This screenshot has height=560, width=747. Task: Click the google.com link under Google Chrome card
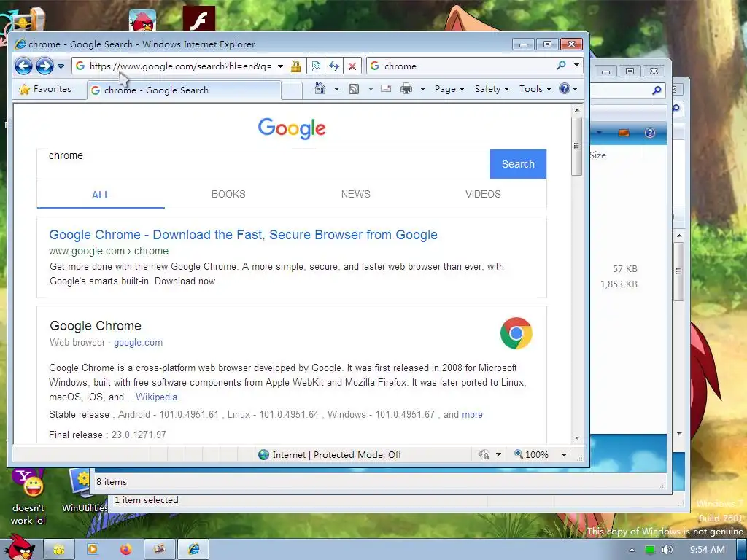(138, 343)
